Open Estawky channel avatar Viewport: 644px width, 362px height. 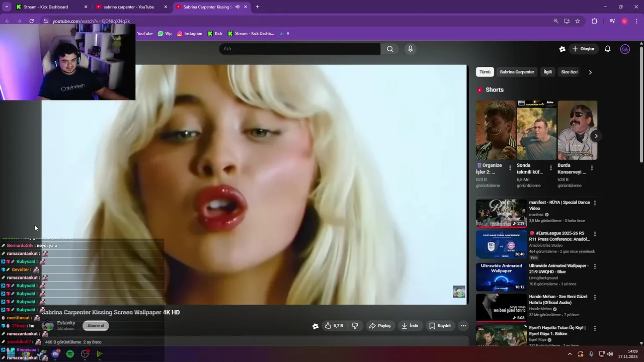pyautogui.click(x=48, y=326)
